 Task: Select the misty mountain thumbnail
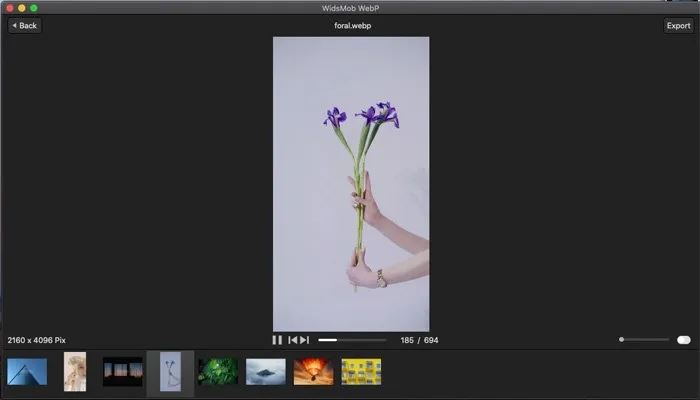click(266, 371)
